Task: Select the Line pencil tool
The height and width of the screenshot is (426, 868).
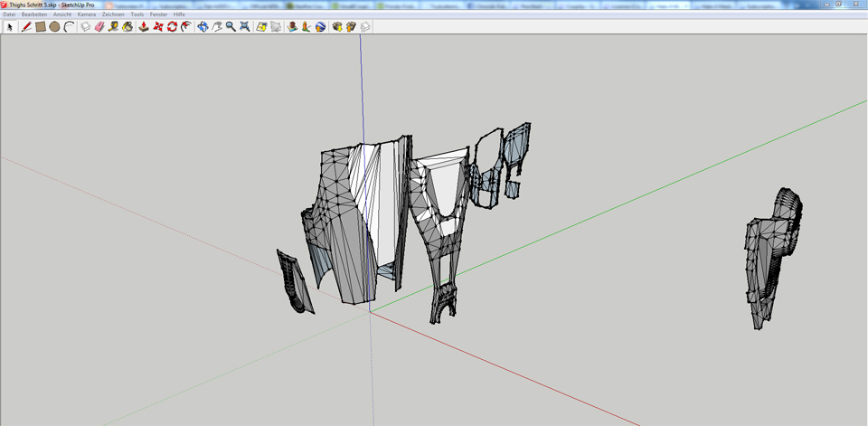Action: (26, 26)
